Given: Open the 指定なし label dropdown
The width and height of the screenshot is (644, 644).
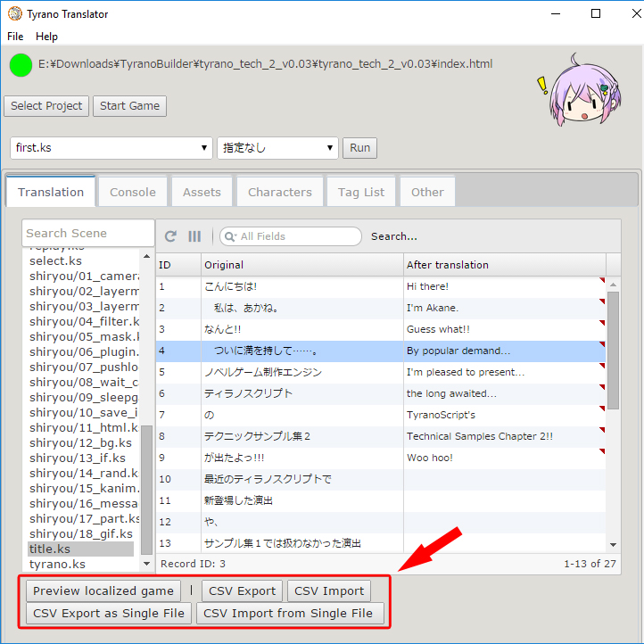Looking at the screenshot, I should coord(277,148).
